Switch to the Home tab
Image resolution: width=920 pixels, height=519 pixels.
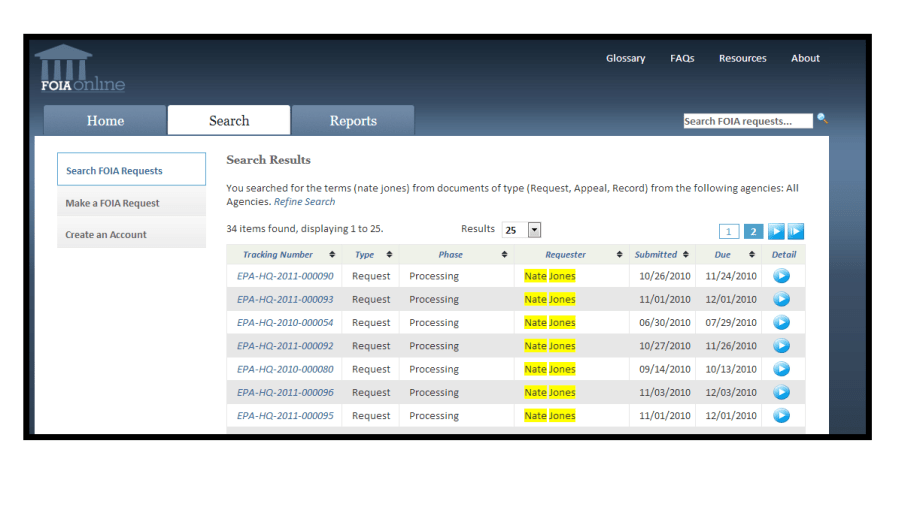coord(105,121)
